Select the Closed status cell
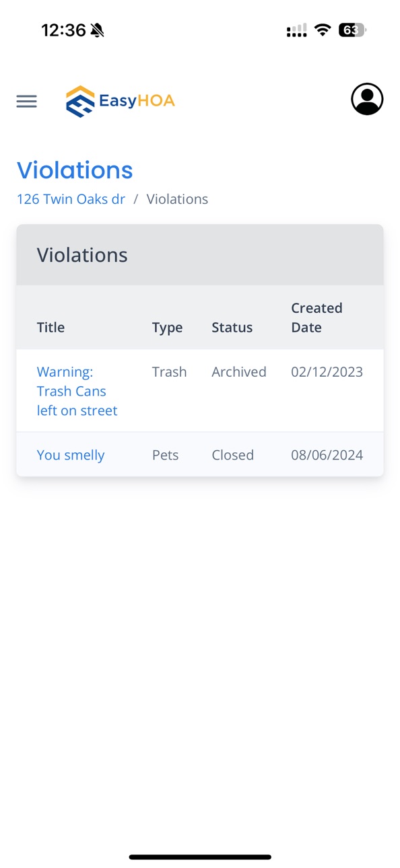The width and height of the screenshot is (400, 868). [233, 455]
